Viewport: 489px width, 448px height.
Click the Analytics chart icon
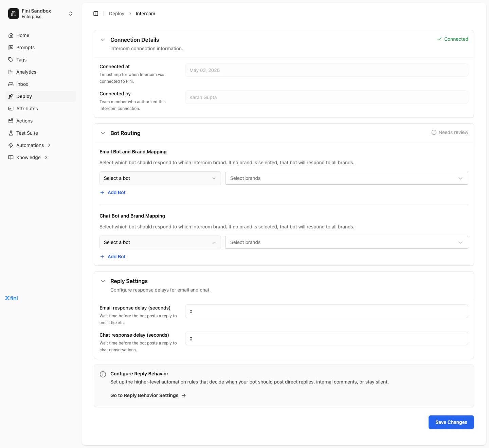tap(11, 72)
